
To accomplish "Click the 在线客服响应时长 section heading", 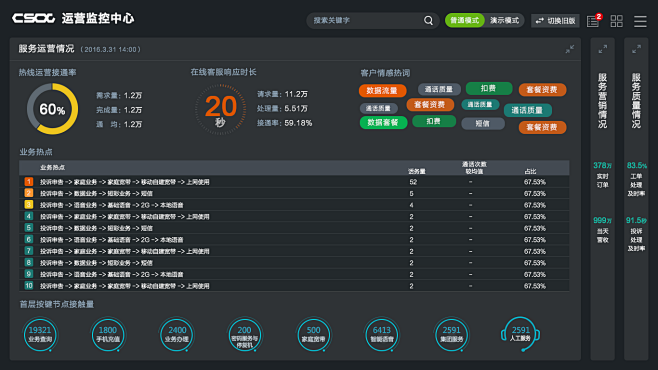I will pos(223,72).
